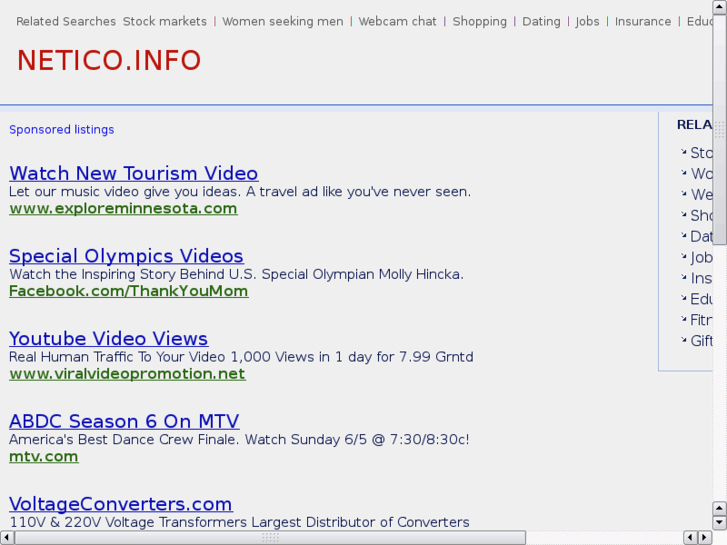727x545 pixels.
Task: Visit www.viralvideopromotion.net link
Action: [128, 373]
